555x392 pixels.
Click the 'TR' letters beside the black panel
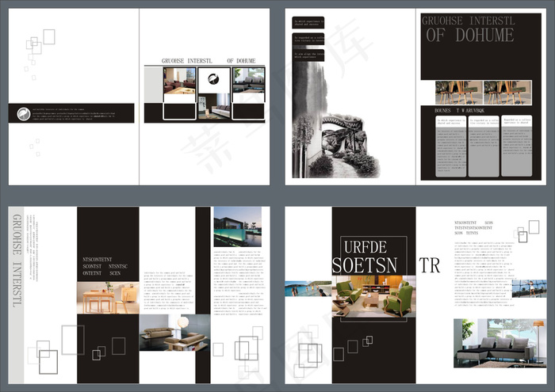[x=430, y=265]
